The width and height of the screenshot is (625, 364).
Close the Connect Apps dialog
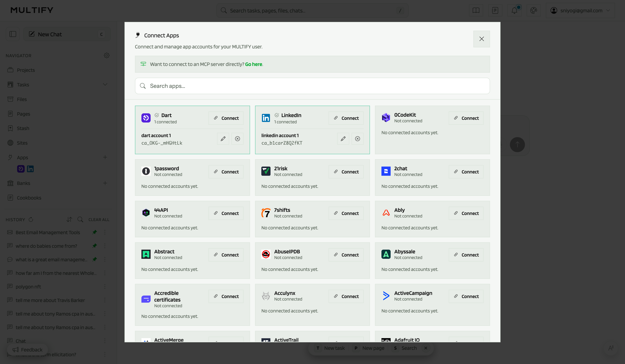(482, 39)
